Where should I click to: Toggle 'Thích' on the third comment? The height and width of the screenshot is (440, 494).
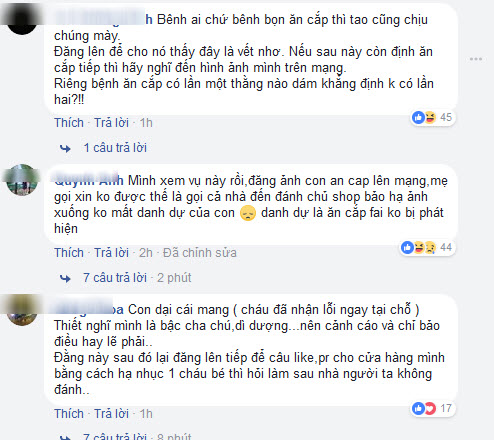tap(69, 414)
